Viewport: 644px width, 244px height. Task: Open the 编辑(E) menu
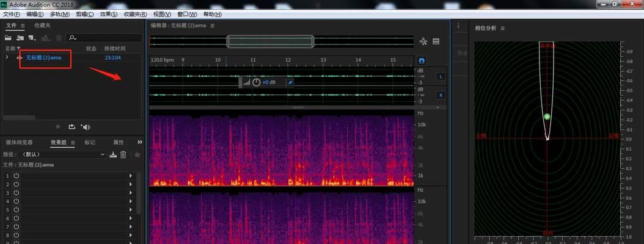pyautogui.click(x=35, y=15)
